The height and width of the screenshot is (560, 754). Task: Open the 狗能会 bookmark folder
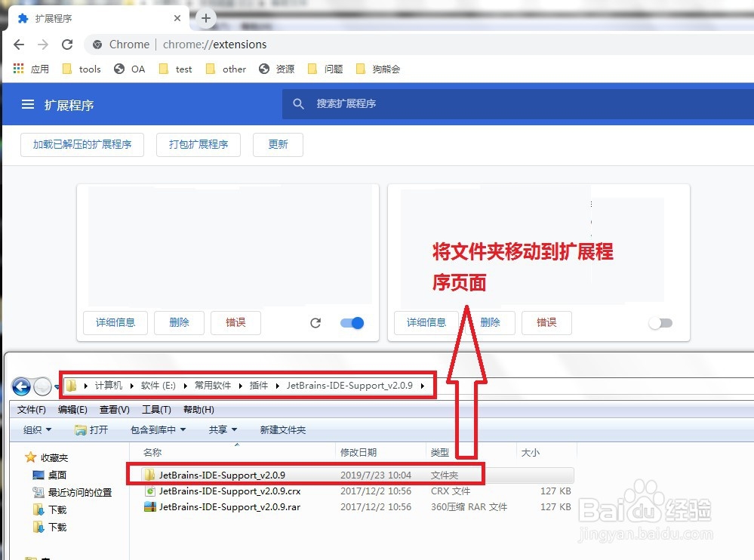[x=378, y=69]
